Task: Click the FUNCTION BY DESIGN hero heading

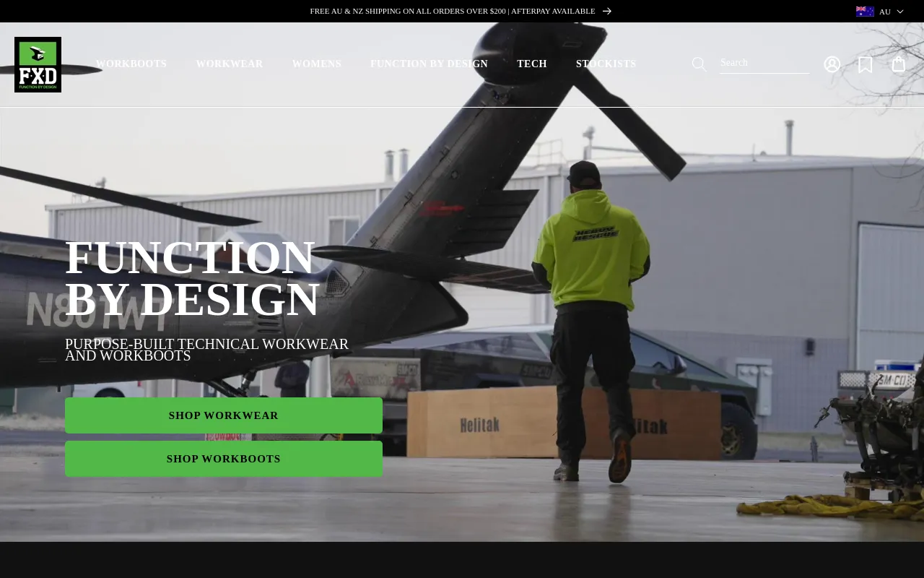Action: (193, 278)
